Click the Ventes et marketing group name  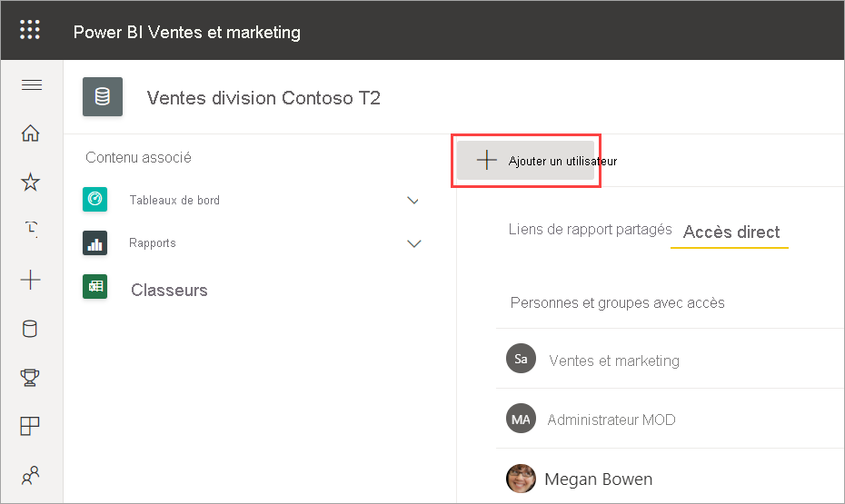click(614, 361)
